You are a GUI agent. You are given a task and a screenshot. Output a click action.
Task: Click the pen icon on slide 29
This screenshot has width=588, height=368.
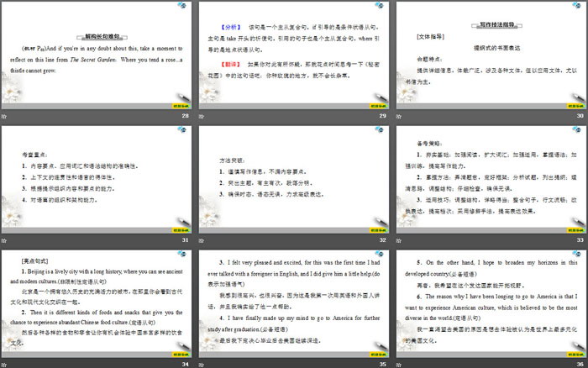381,97
